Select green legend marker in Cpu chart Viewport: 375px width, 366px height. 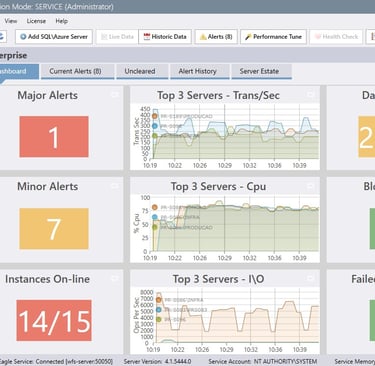(155, 227)
